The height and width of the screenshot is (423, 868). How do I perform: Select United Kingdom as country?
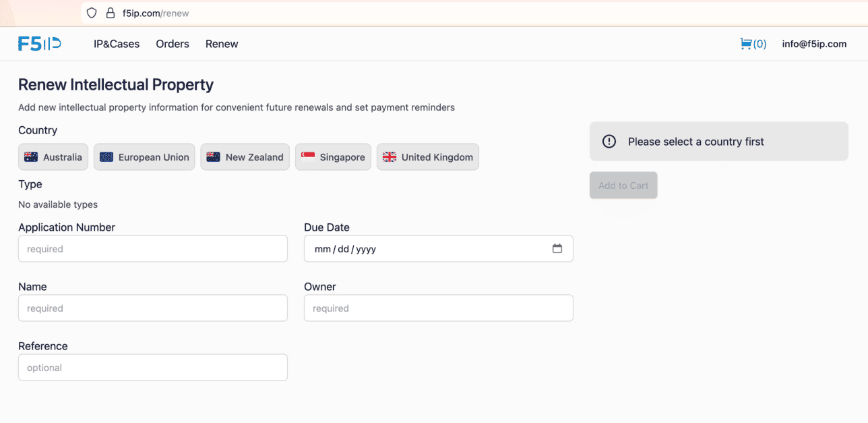click(x=427, y=157)
